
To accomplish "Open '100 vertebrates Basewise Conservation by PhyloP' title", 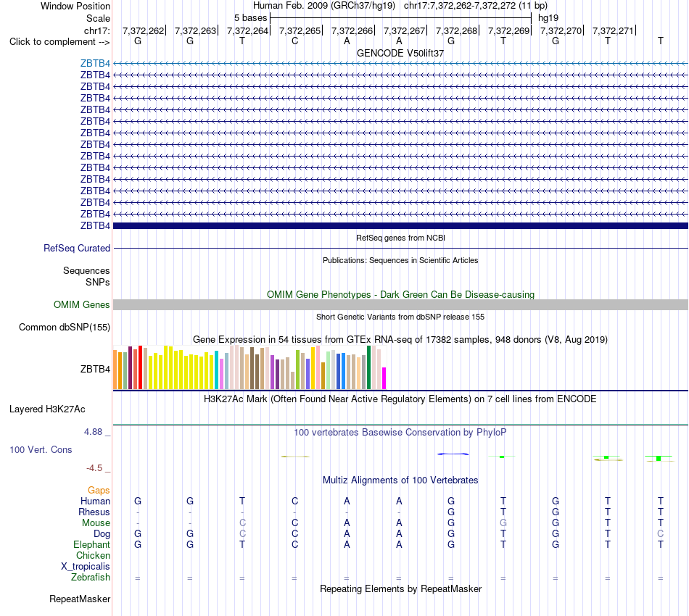I will [x=400, y=433].
